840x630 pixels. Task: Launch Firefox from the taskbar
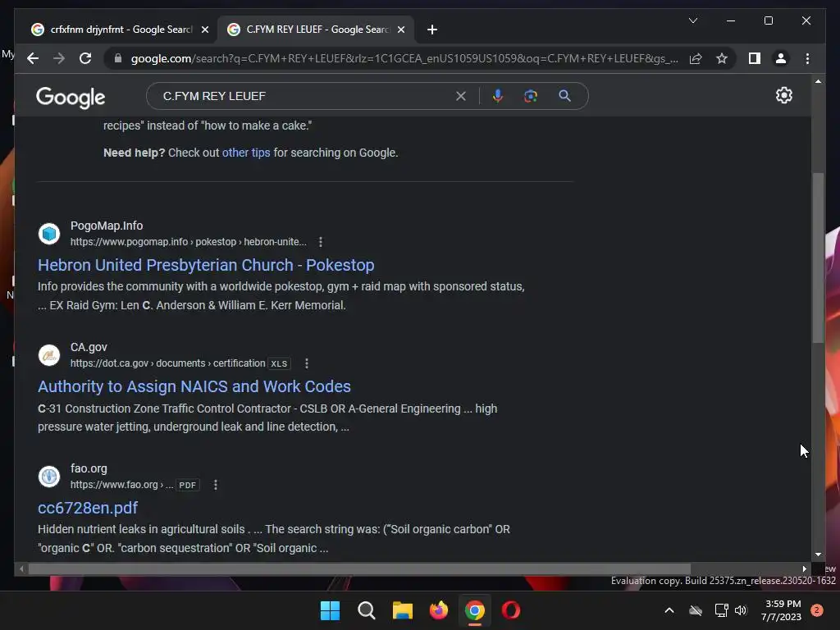point(439,610)
